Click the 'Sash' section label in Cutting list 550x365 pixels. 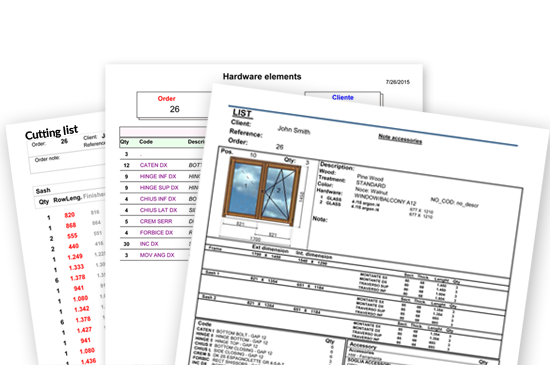click(x=43, y=191)
